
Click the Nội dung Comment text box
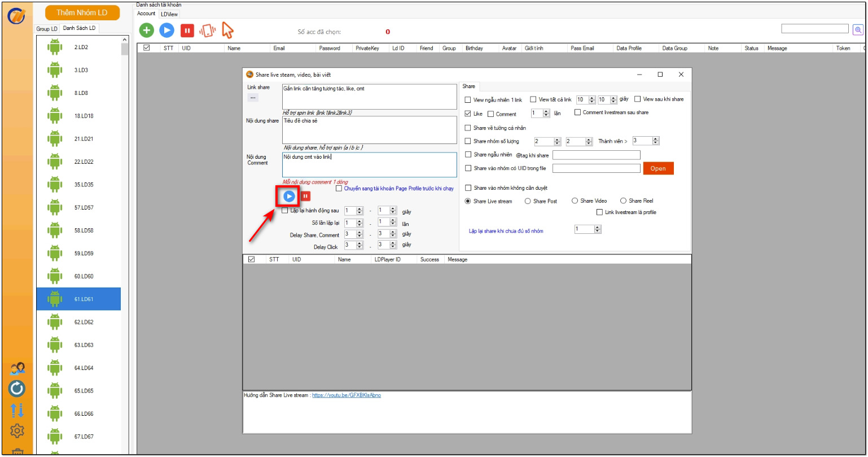tap(369, 165)
